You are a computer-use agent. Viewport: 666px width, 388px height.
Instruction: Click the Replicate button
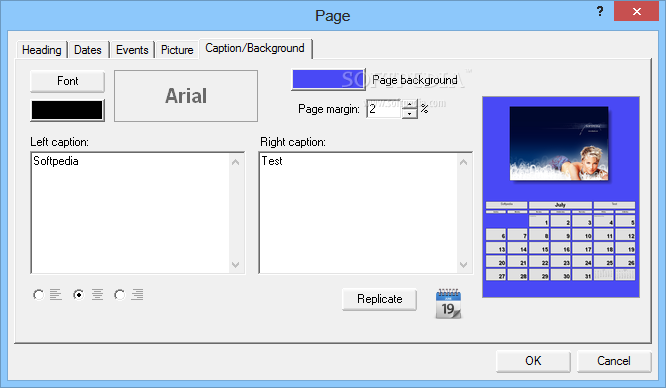tap(379, 299)
